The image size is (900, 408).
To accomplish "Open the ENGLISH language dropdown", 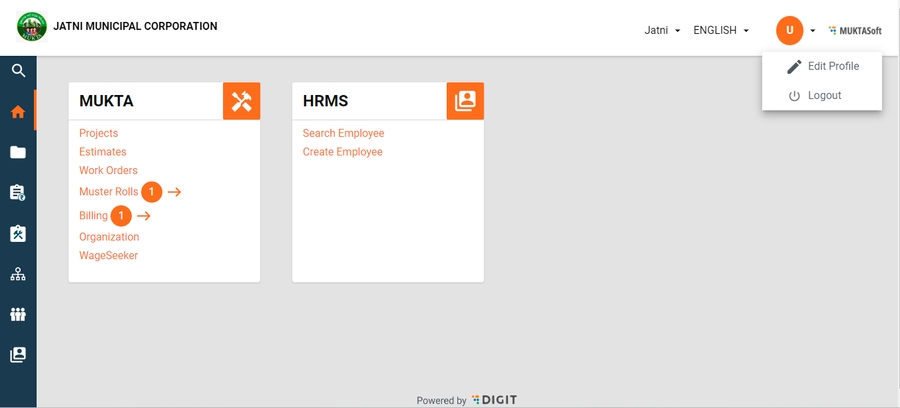I will point(721,31).
